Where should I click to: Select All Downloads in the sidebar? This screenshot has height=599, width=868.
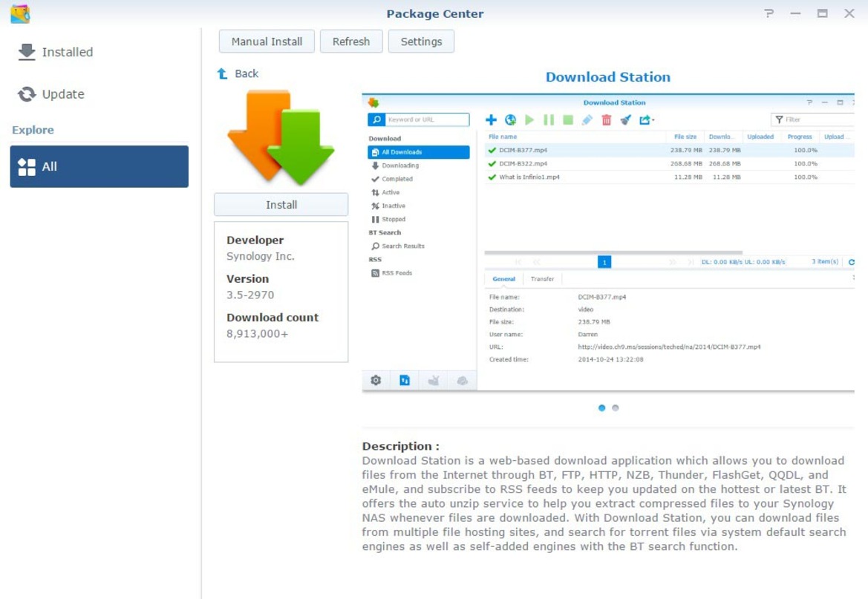click(x=419, y=152)
